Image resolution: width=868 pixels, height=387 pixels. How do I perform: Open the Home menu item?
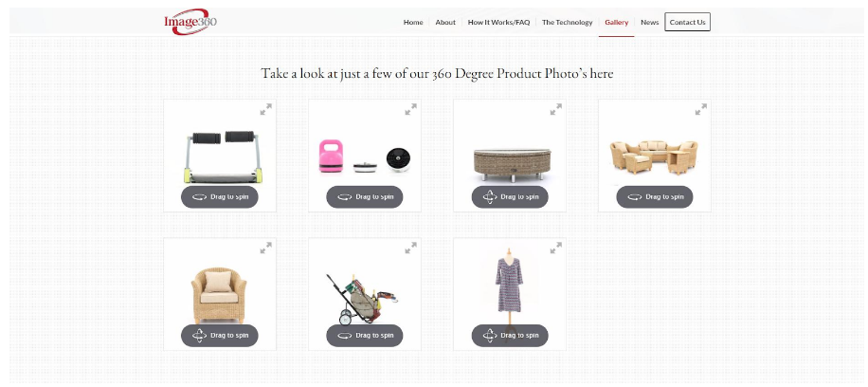pyautogui.click(x=413, y=22)
